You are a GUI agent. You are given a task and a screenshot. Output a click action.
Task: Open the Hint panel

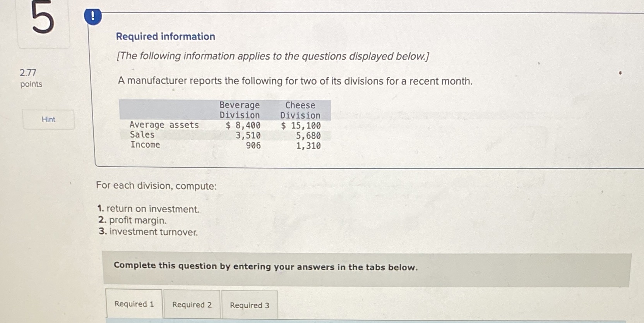48,119
